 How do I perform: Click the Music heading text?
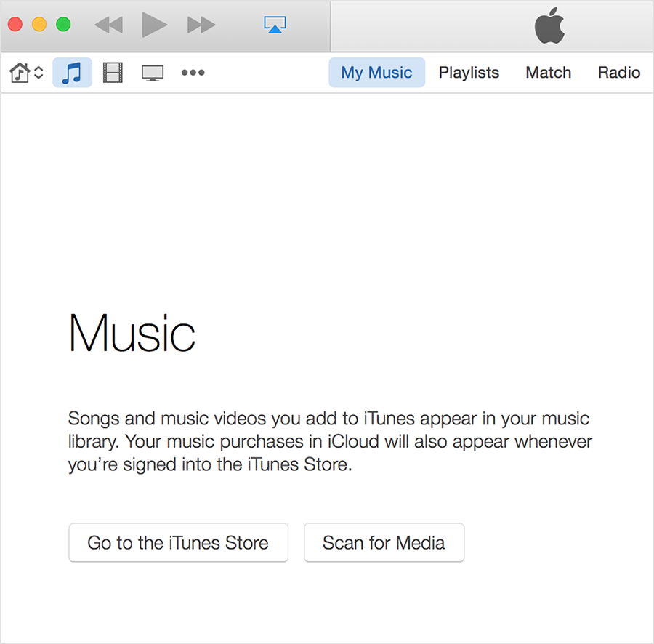pos(132,333)
